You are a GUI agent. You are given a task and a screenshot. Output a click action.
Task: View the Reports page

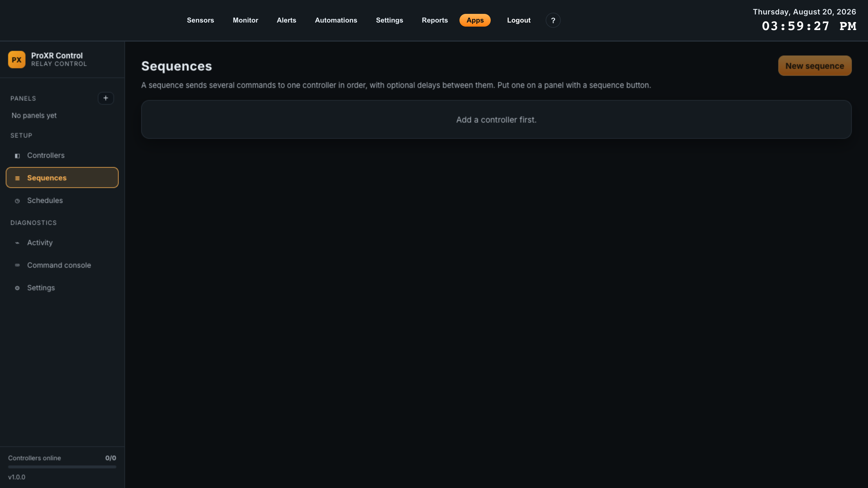[x=435, y=20]
